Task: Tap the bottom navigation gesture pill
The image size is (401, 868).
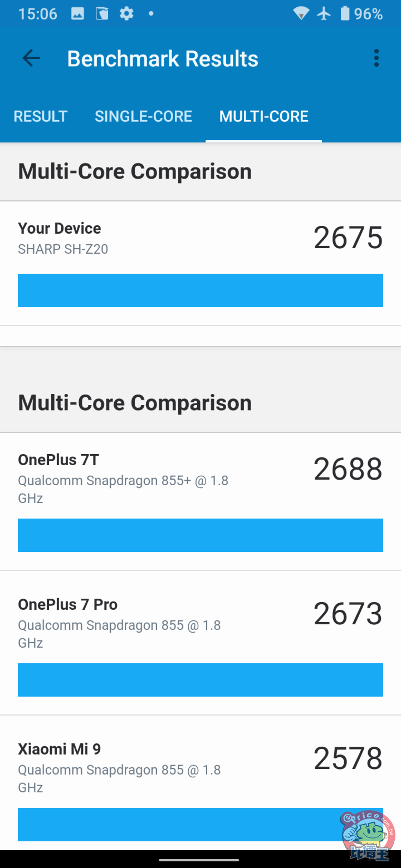Action: point(199,860)
